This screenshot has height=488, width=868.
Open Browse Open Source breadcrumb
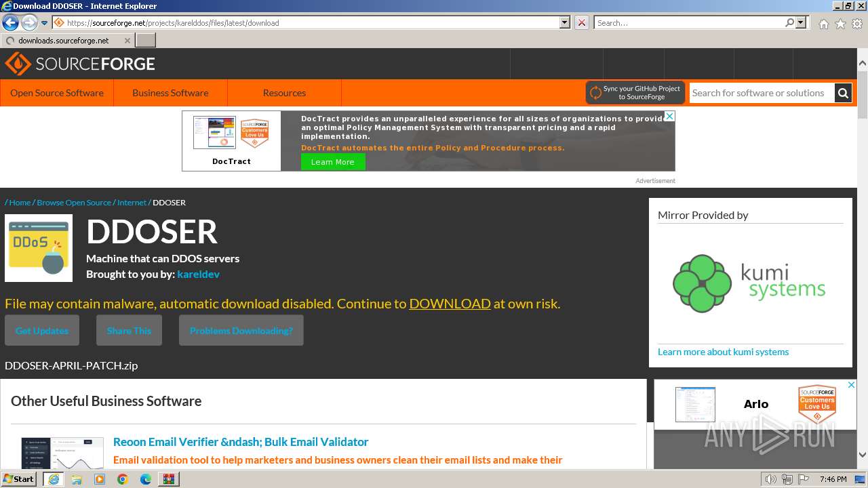pos(74,202)
